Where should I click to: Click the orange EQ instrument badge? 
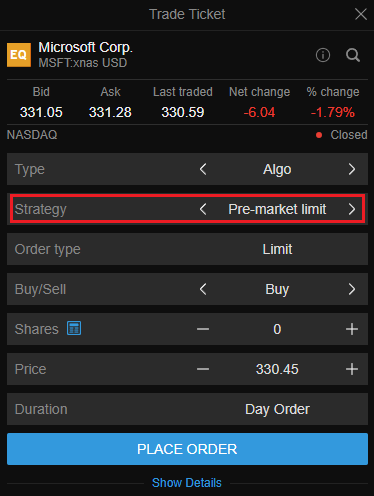pyautogui.click(x=19, y=55)
